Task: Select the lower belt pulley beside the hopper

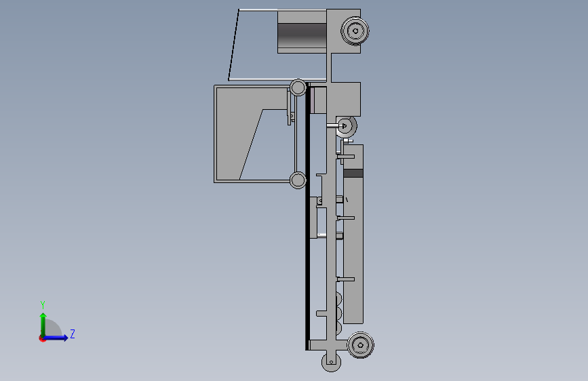Action: coord(298,180)
